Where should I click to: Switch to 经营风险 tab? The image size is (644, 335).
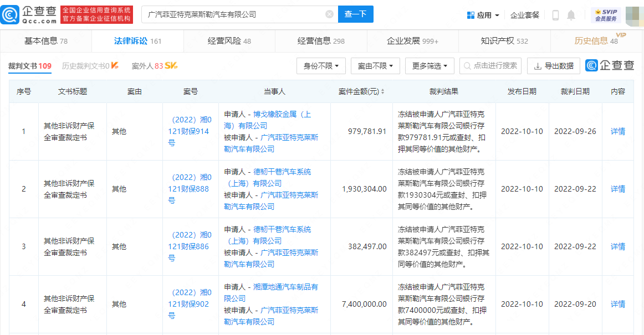(x=229, y=41)
